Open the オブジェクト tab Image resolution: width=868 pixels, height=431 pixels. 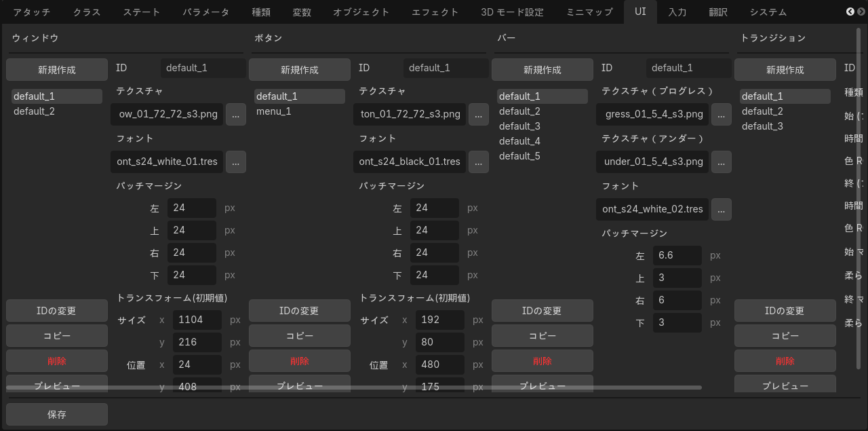tap(361, 12)
